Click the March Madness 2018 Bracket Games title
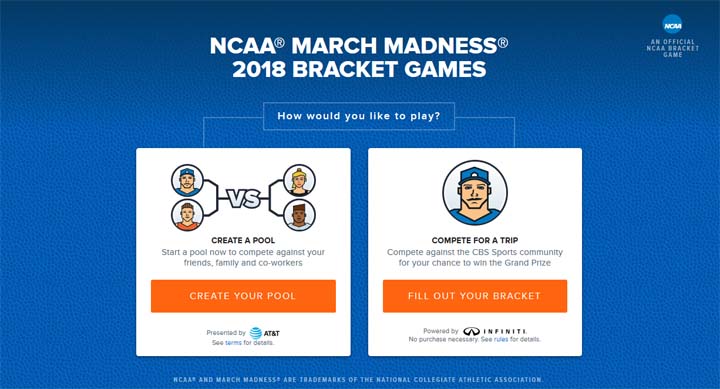Screen dimensions: 720x389 pyautogui.click(x=359, y=57)
